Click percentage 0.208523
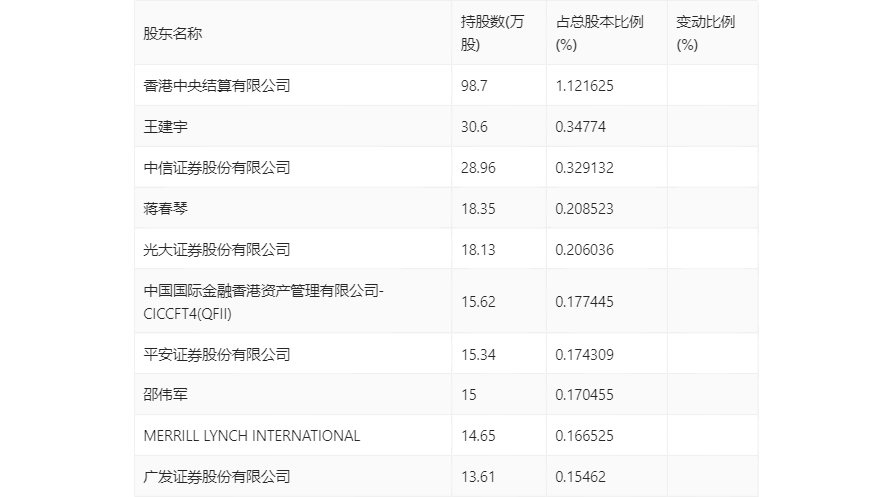 (x=584, y=208)
